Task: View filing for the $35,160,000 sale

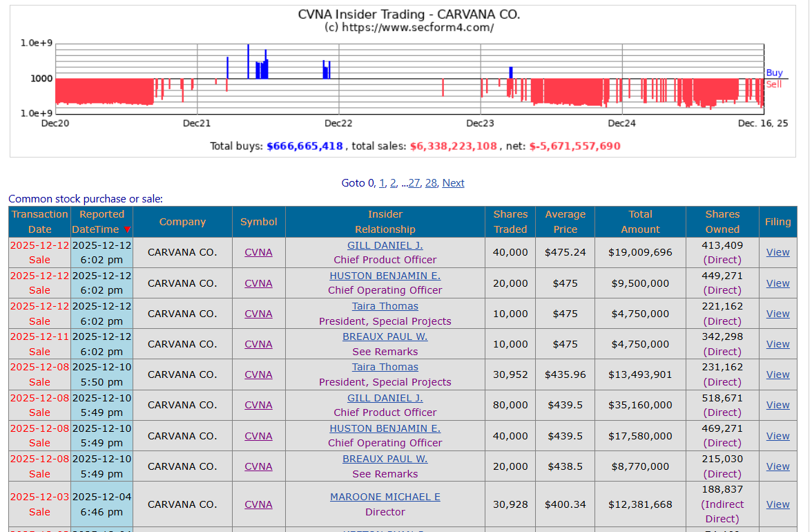Action: pos(777,405)
